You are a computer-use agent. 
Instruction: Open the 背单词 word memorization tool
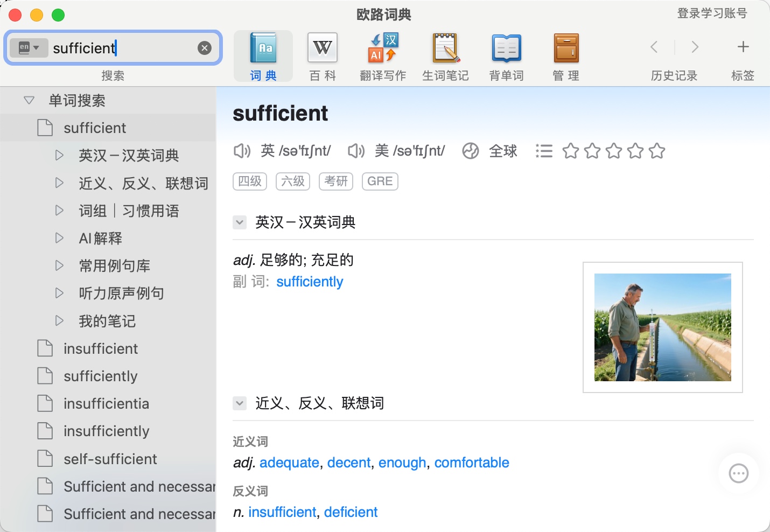pos(506,48)
